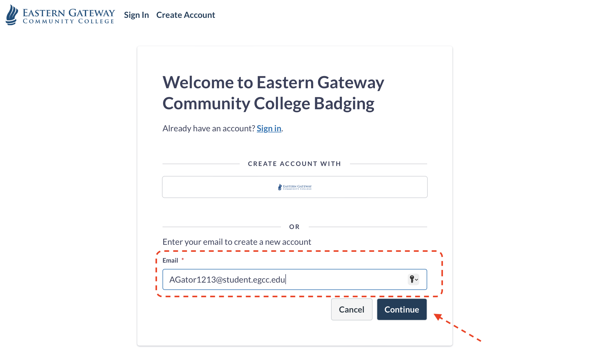Click the Eastern Gateway flame logo icon
The width and height of the screenshot is (591, 364).
click(12, 15)
